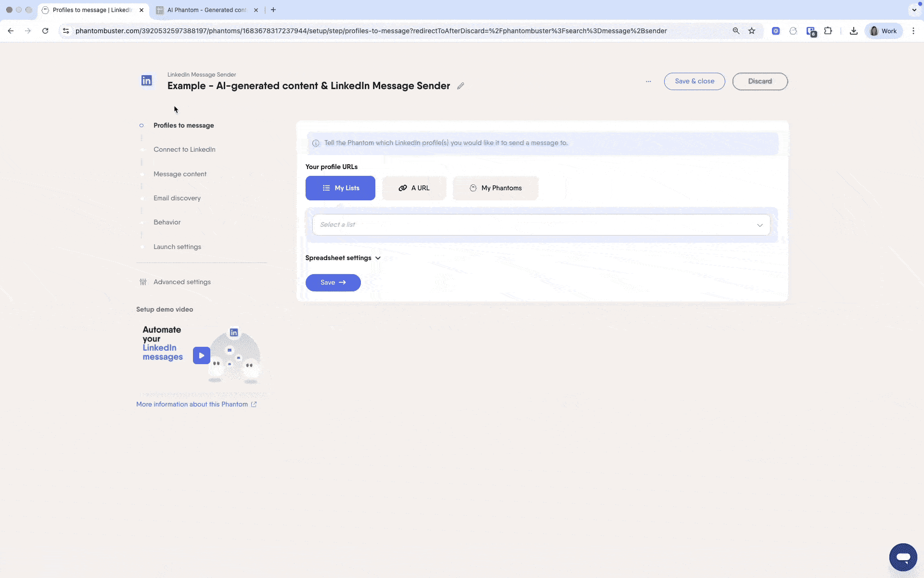Click the extension icon with the badge count
The width and height of the screenshot is (924, 578).
(x=811, y=31)
